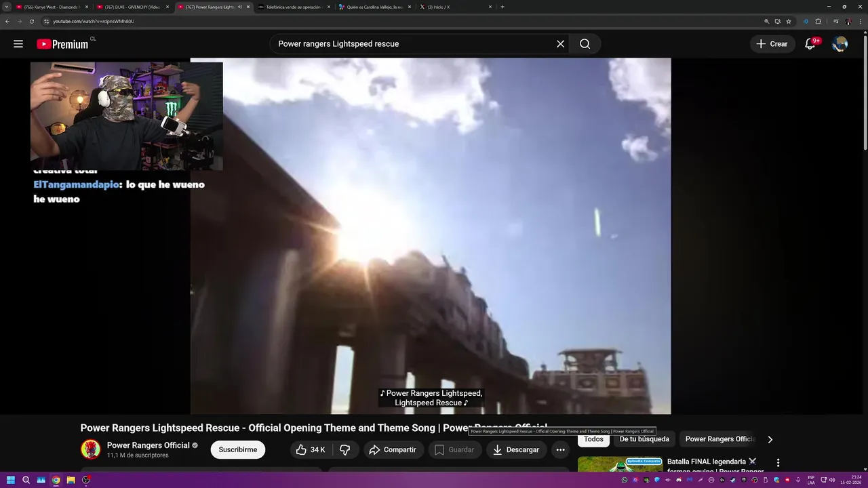
Task: Click the video title heading text
Action: [314, 428]
